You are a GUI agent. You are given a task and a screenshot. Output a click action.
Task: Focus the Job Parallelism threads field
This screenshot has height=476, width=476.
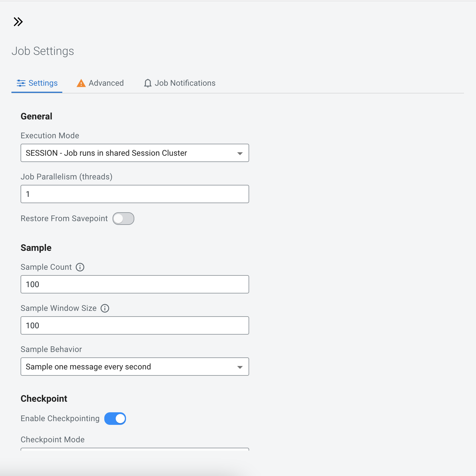click(135, 194)
